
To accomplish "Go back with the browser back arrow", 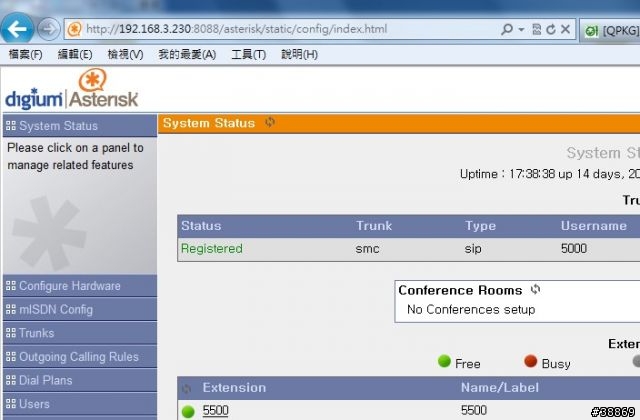I will click(x=17, y=29).
